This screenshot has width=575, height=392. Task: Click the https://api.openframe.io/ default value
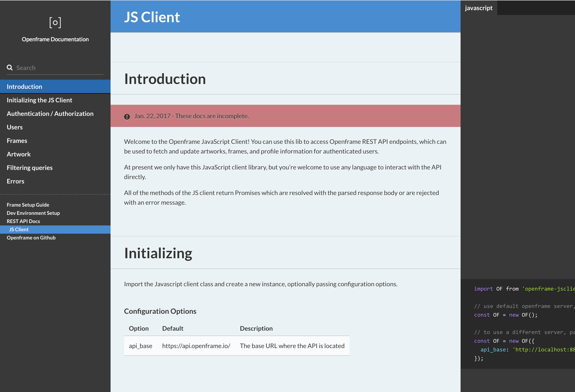(x=196, y=346)
